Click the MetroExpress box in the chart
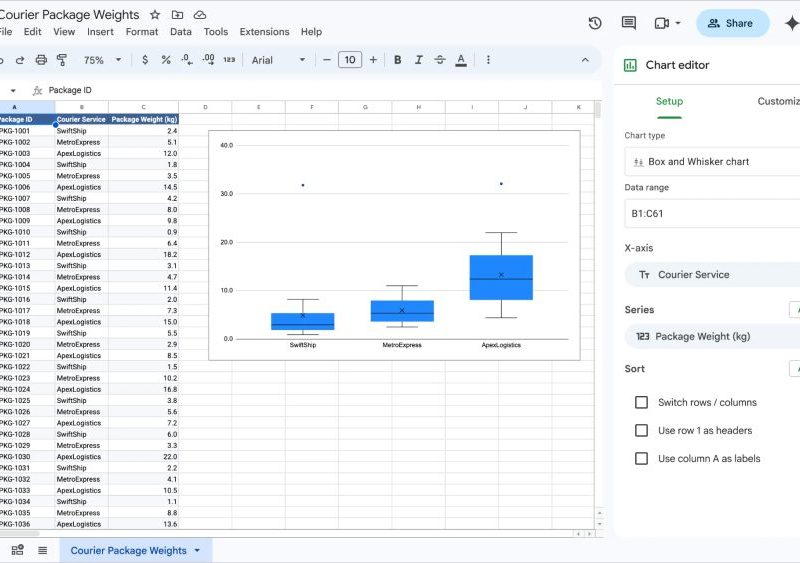Image resolution: width=800 pixels, height=563 pixels. [402, 311]
